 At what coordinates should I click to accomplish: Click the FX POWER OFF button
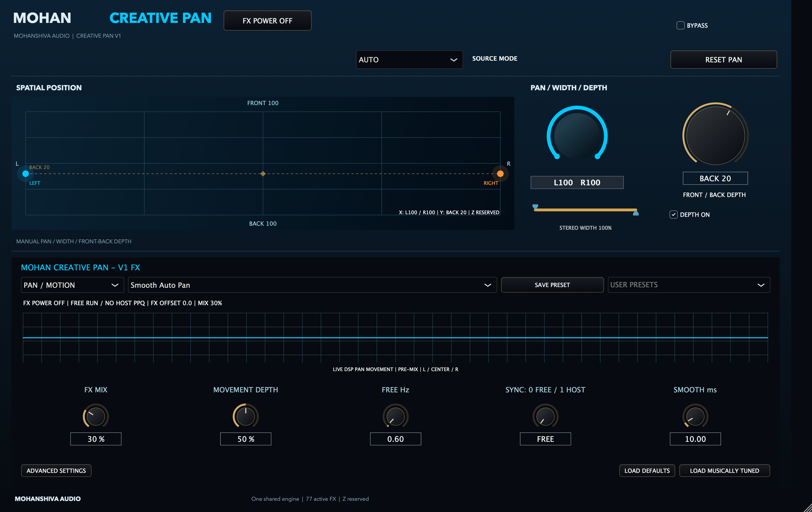267,21
